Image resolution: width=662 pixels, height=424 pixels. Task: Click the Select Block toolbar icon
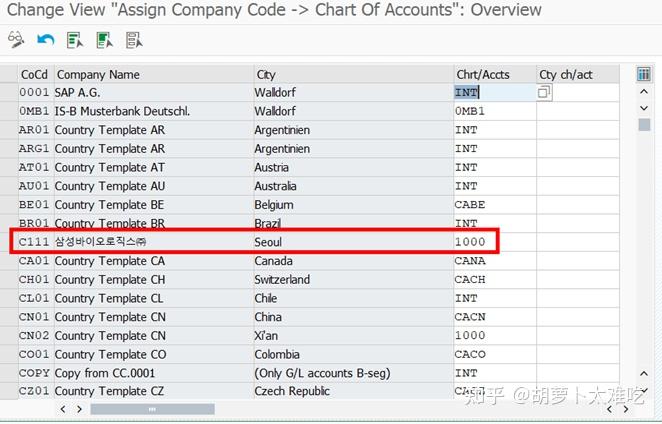coord(105,40)
